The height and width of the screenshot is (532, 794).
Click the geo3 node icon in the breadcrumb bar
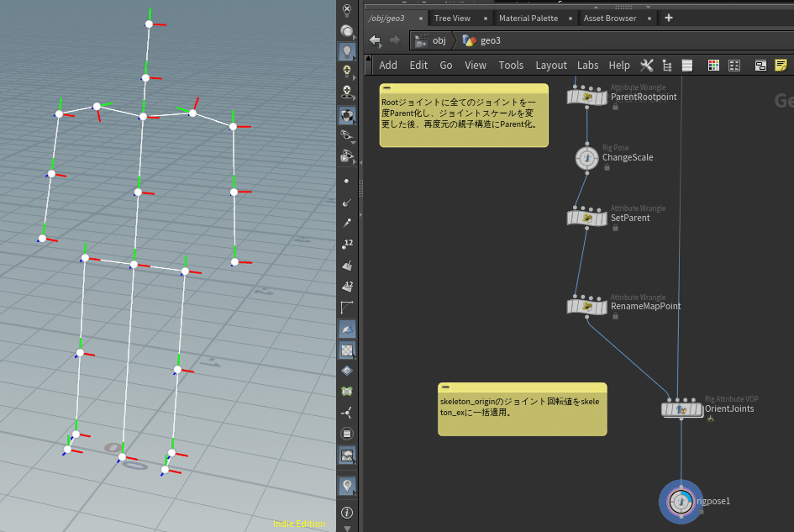pos(471,40)
